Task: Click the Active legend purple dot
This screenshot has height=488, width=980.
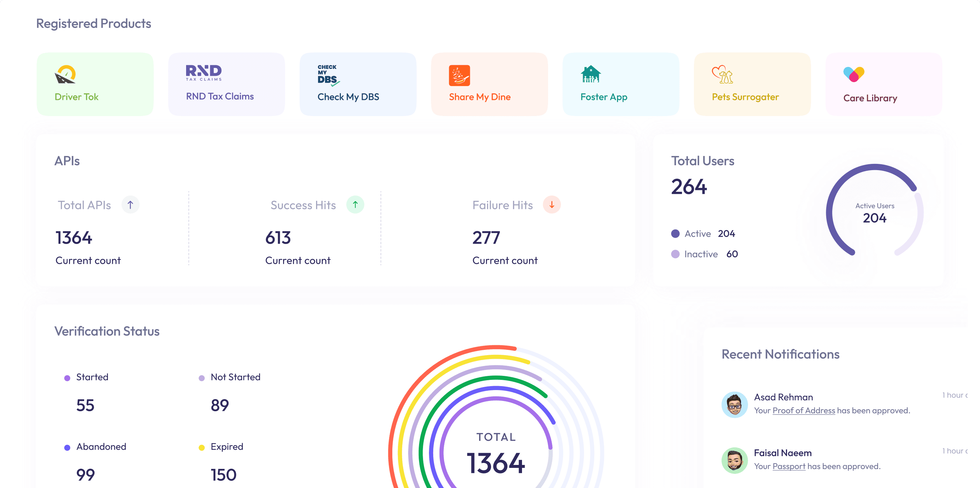Action: click(675, 234)
